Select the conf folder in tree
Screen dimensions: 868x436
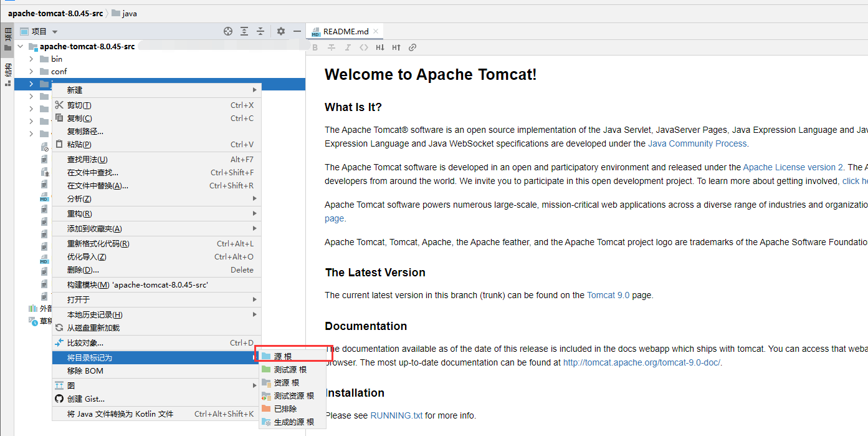point(59,71)
